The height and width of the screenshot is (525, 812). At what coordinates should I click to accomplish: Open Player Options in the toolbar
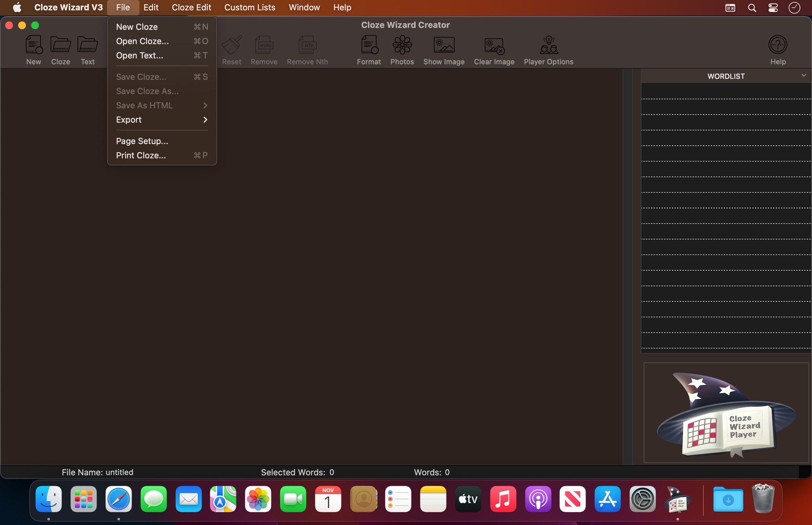click(548, 45)
